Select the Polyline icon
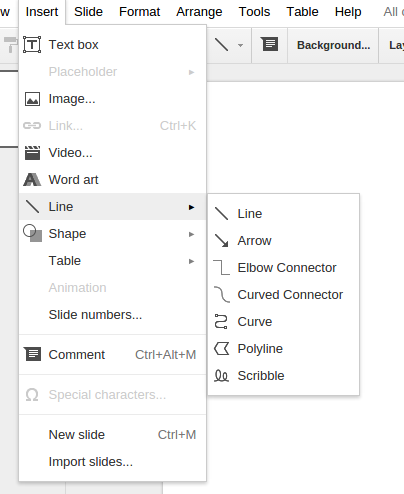 tap(221, 349)
